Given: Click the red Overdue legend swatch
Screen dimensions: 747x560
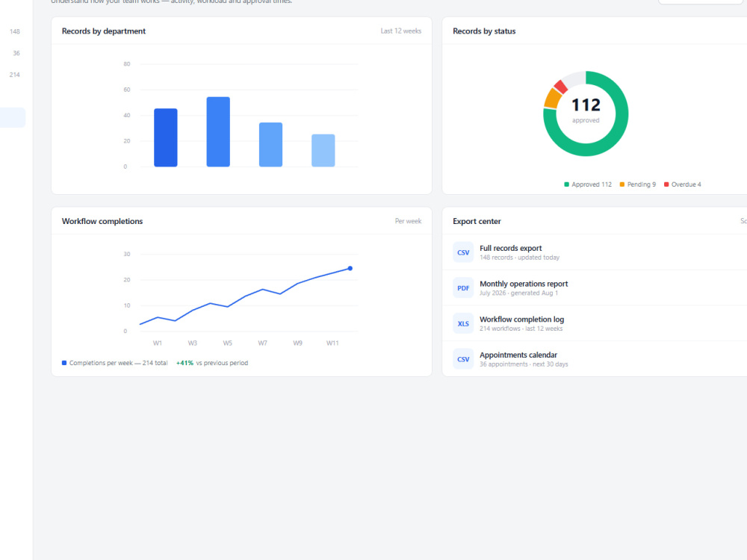Looking at the screenshot, I should pos(666,184).
